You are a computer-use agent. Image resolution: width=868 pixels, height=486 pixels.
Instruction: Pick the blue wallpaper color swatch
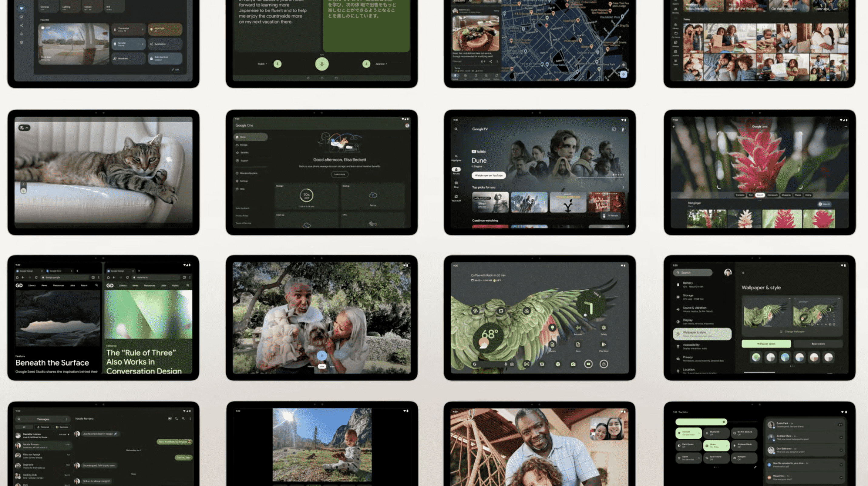coord(785,358)
